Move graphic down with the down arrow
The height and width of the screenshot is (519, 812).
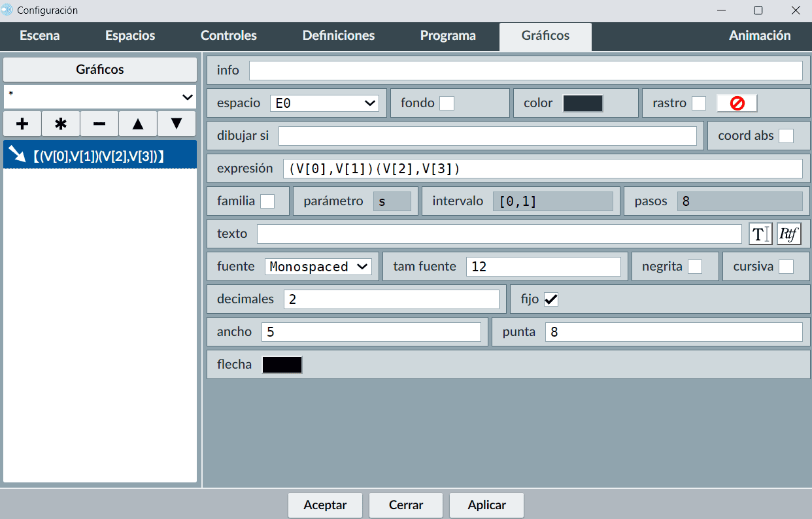[x=177, y=123]
